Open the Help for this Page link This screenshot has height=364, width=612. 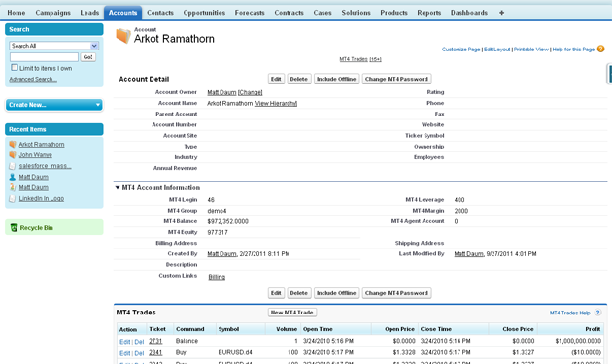coord(573,50)
